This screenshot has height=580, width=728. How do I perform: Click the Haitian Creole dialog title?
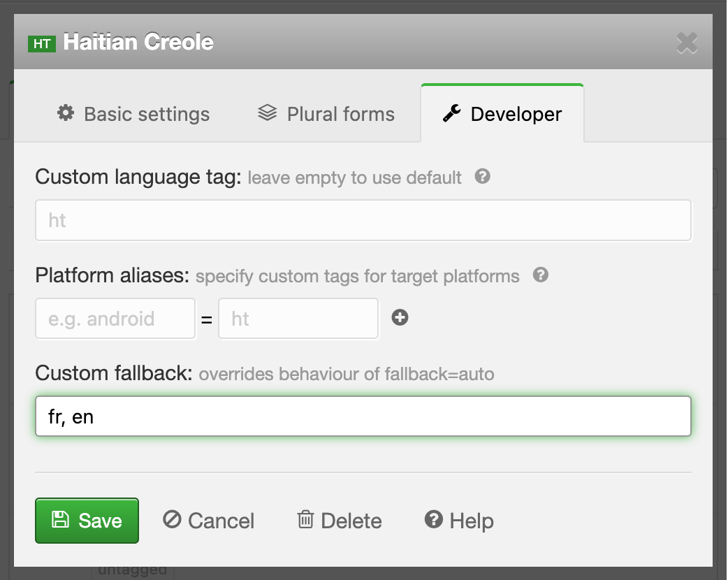pyautogui.click(x=138, y=43)
